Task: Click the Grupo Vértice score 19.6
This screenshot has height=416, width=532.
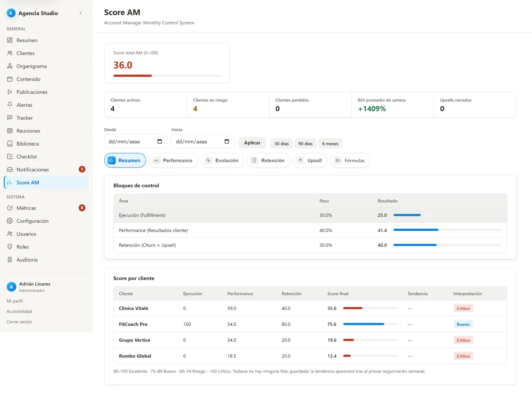Action: [332, 340]
